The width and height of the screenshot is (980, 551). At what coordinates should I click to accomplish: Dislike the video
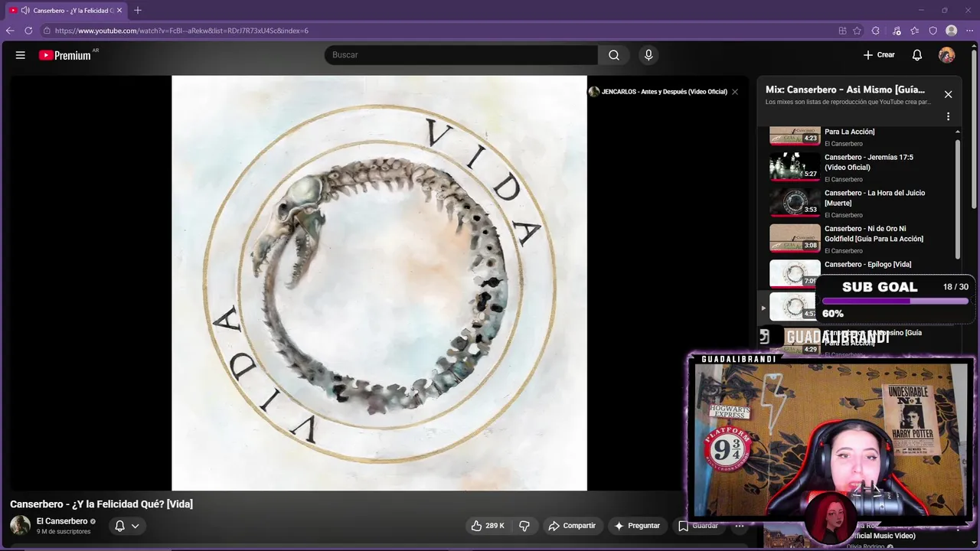point(524,526)
